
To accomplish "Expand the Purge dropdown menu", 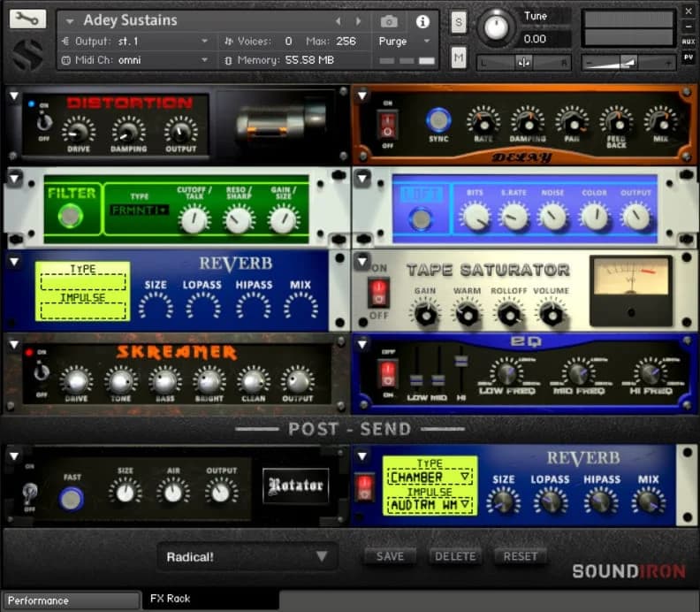I will click(403, 42).
